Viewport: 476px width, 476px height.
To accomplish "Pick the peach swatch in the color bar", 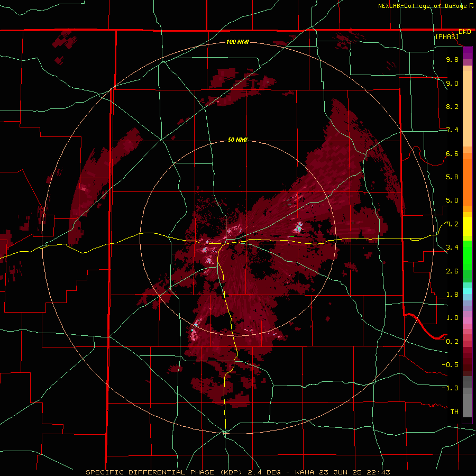I will (x=467, y=108).
